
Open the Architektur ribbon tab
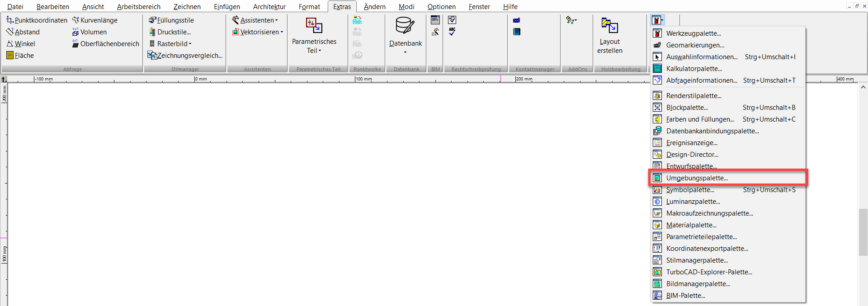pos(269,7)
